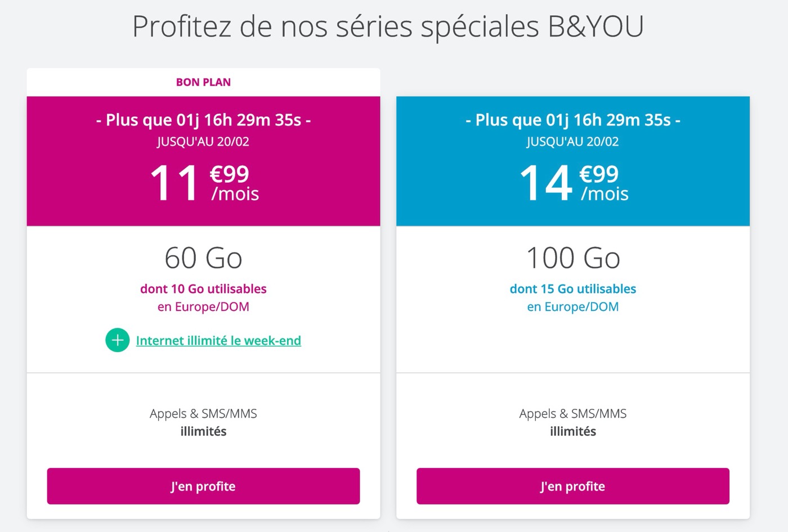Click JUSQU'AU 20/02 in the blue banner
The image size is (788, 532).
573,142
